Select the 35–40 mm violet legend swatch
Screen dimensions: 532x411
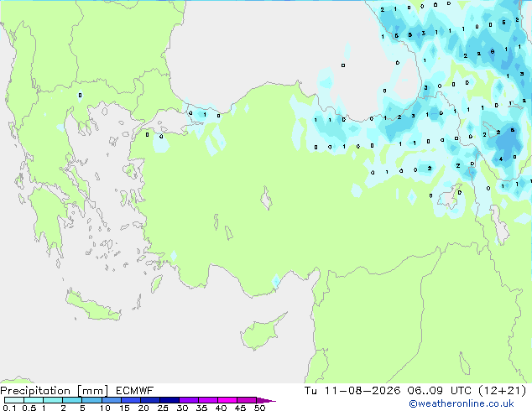pos(207,400)
